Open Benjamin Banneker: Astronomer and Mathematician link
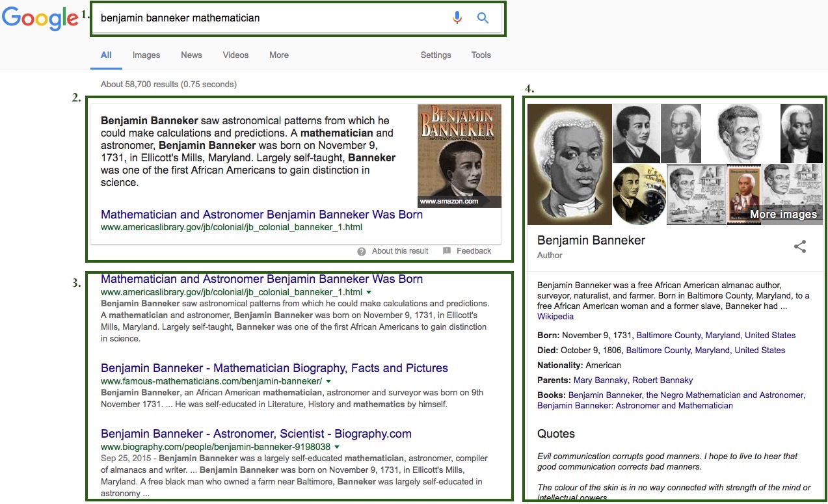This screenshot has height=504, width=828. tap(635, 406)
